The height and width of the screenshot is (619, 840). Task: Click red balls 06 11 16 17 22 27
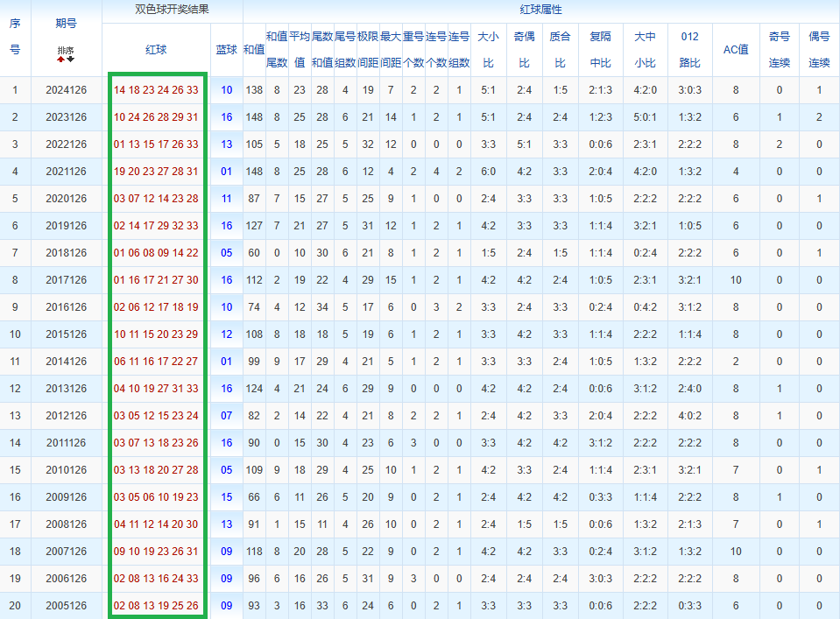click(x=156, y=362)
